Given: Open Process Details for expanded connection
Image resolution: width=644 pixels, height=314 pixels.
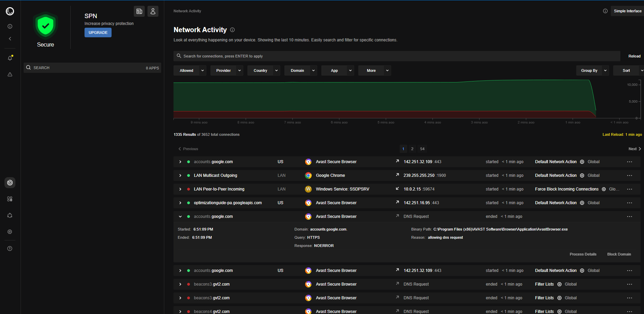Looking at the screenshot, I should click(x=583, y=254).
